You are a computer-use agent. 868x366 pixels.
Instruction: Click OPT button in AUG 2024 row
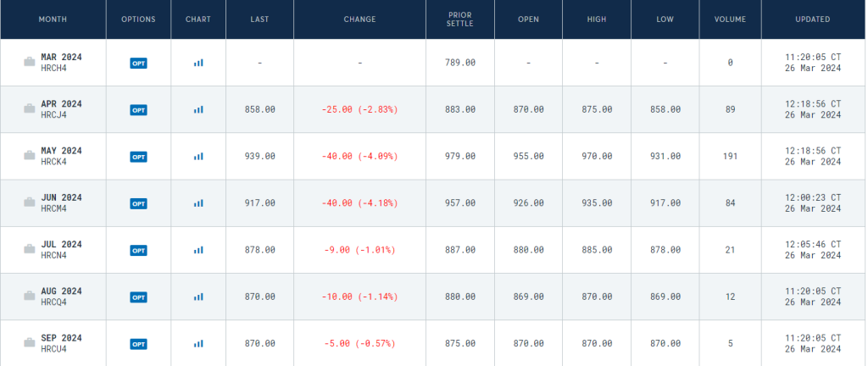click(x=138, y=297)
